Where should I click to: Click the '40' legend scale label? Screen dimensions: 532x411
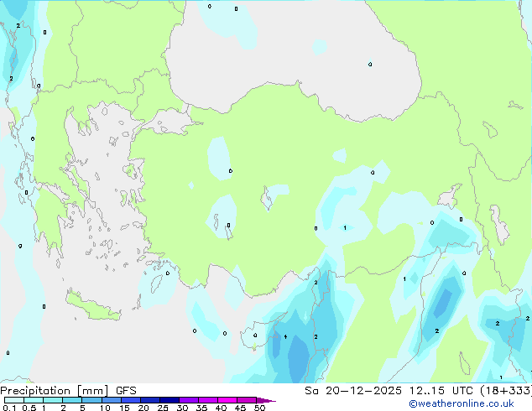tap(221, 408)
